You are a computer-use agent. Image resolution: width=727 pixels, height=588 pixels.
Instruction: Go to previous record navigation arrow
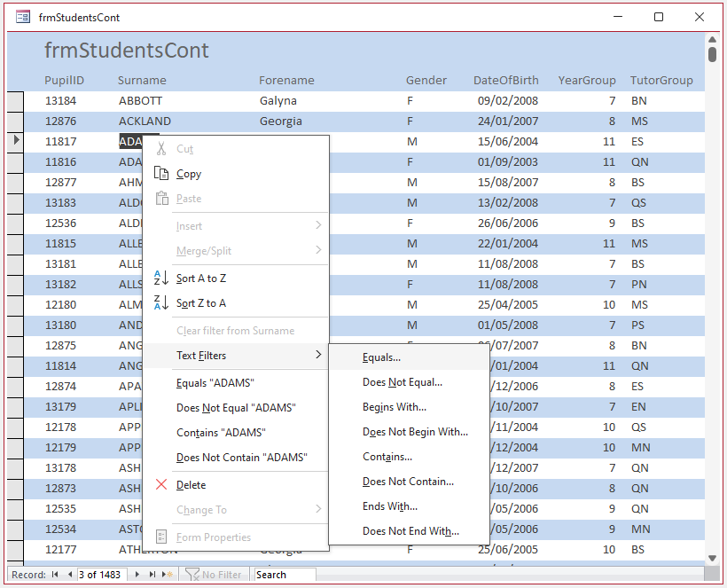coord(69,575)
